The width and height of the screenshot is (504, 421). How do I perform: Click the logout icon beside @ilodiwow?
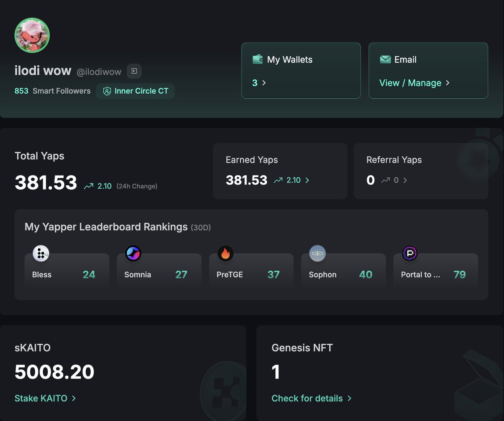134,71
